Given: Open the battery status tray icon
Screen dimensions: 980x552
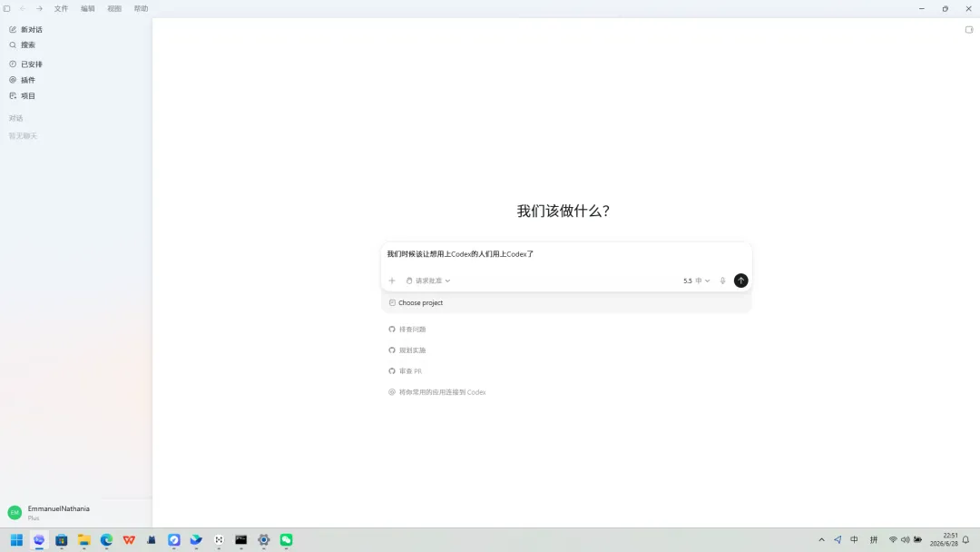Looking at the screenshot, I should [917, 539].
